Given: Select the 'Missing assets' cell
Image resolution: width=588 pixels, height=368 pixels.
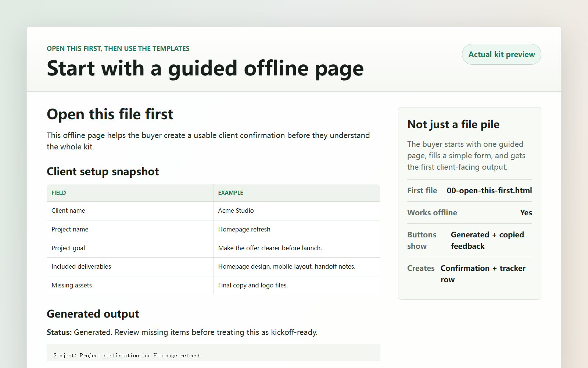Looking at the screenshot, I should (130, 286).
